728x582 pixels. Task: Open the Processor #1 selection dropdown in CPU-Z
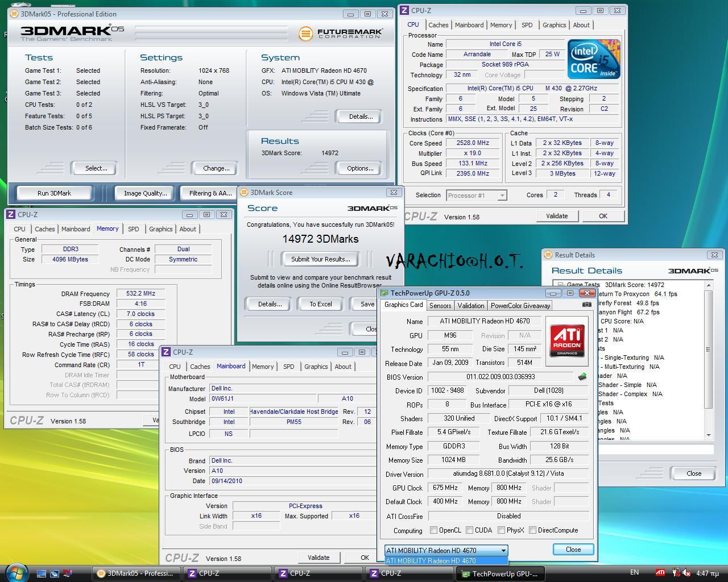click(x=476, y=196)
